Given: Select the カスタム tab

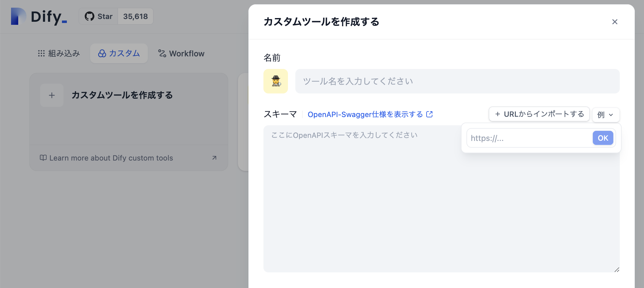Looking at the screenshot, I should 119,53.
